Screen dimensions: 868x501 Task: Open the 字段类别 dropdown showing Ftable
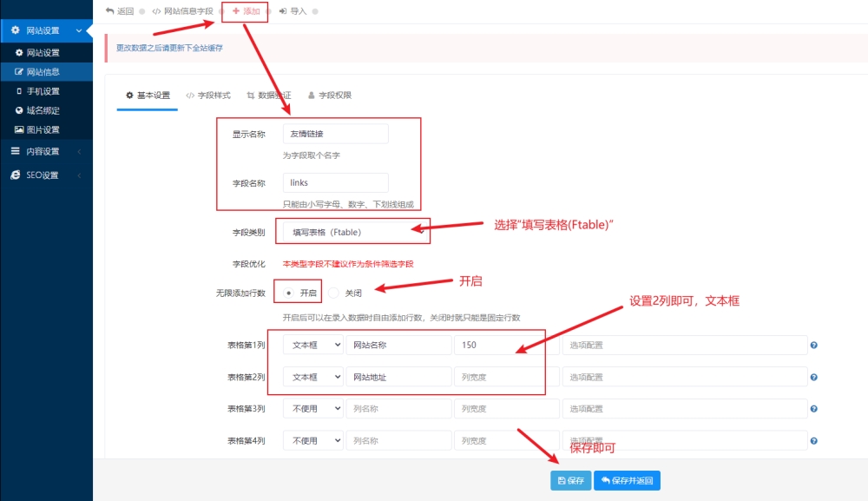[x=354, y=232]
